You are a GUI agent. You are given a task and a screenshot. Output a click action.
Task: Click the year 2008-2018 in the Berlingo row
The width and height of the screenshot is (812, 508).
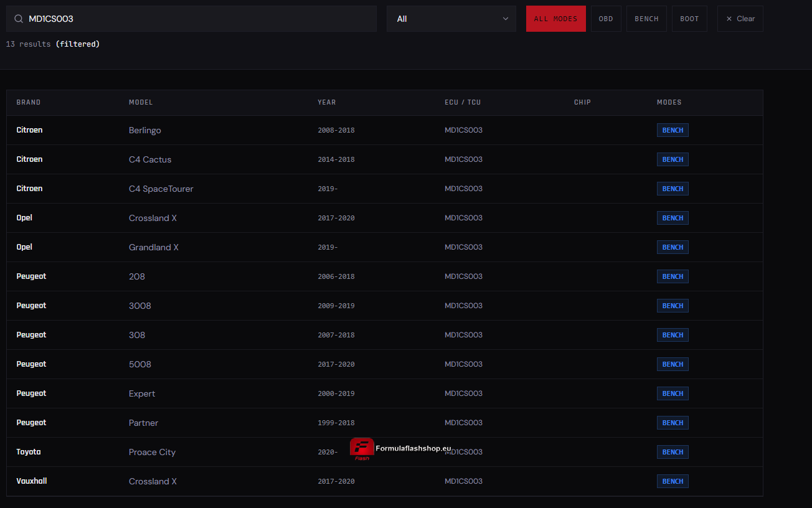pyautogui.click(x=336, y=130)
